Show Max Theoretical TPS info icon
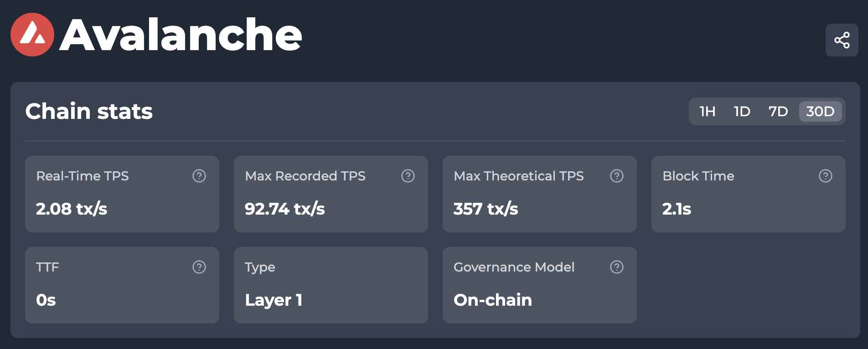This screenshot has height=349, width=868. click(617, 176)
